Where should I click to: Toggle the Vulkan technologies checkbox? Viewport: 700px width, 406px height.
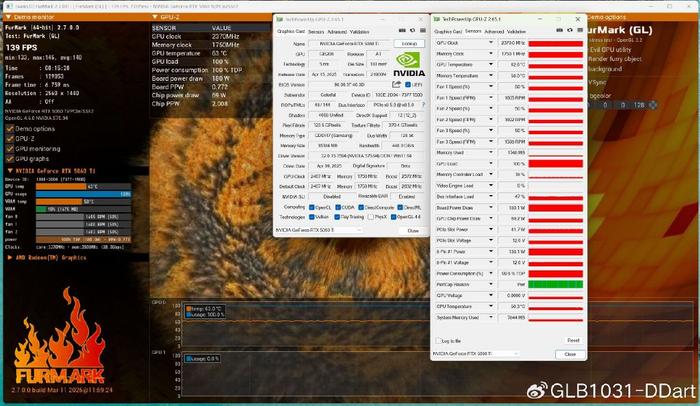click(x=312, y=217)
